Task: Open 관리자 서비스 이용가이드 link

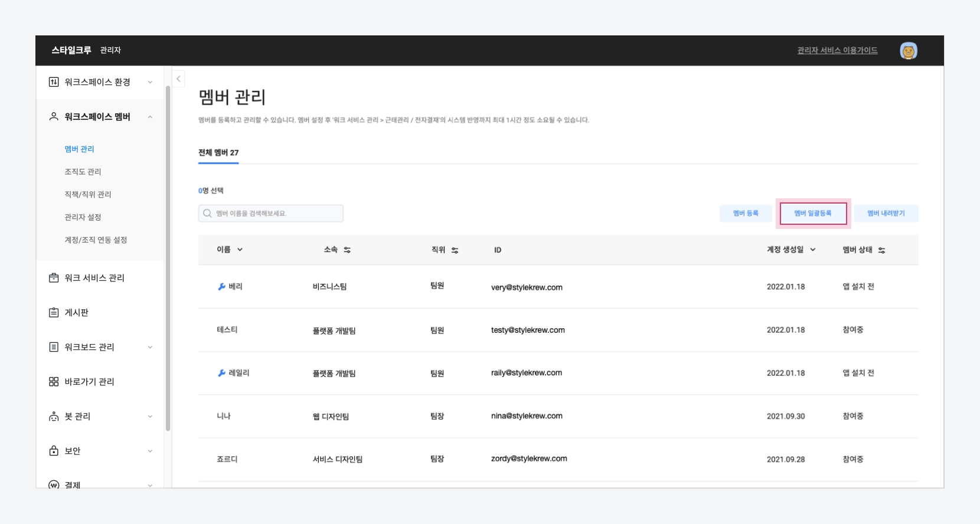Action: [837, 51]
